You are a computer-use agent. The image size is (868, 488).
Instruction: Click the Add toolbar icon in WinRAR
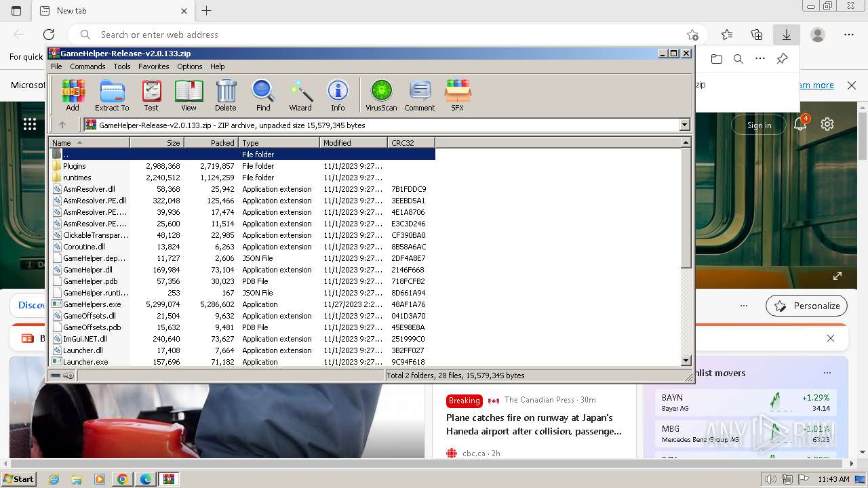[73, 95]
